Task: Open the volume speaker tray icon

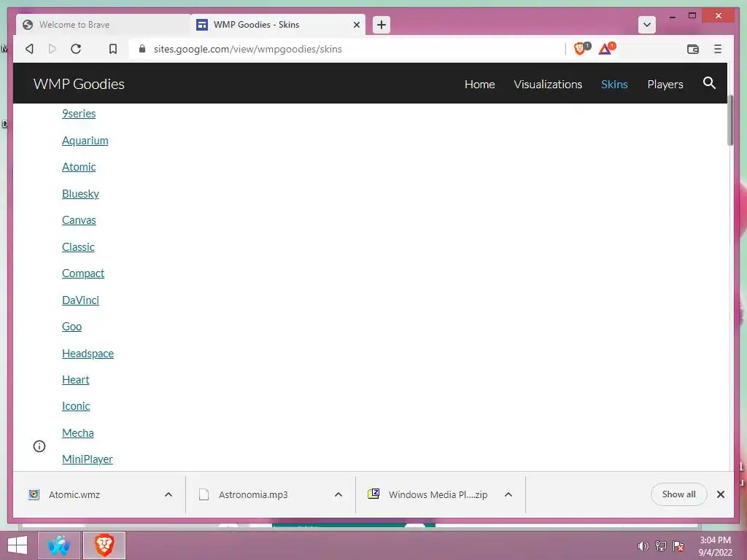Action: (643, 546)
